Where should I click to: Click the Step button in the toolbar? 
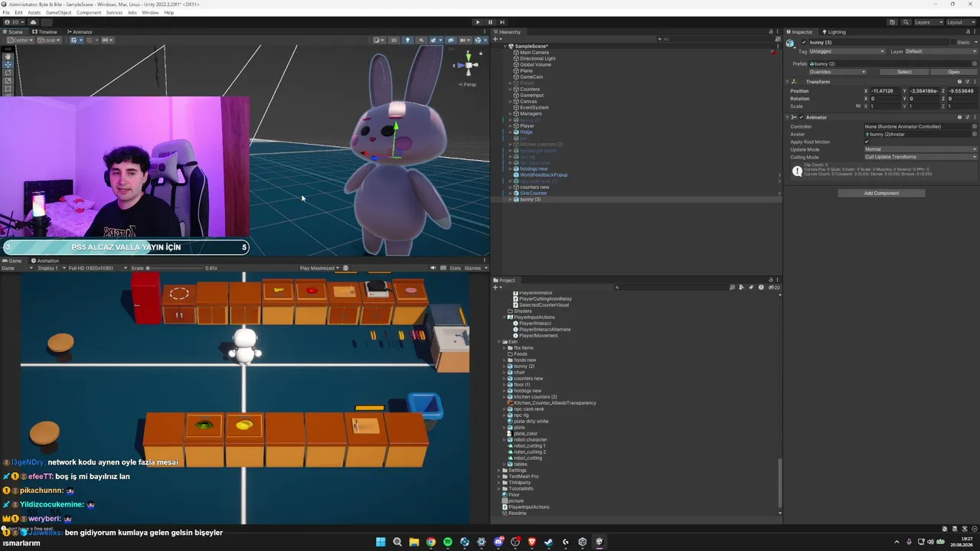point(502,22)
